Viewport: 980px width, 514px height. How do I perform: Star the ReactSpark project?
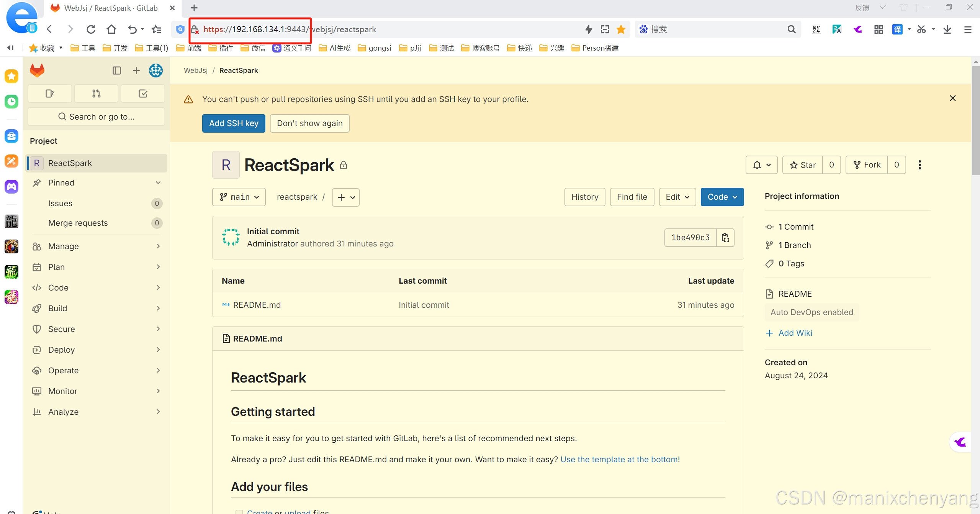802,165
